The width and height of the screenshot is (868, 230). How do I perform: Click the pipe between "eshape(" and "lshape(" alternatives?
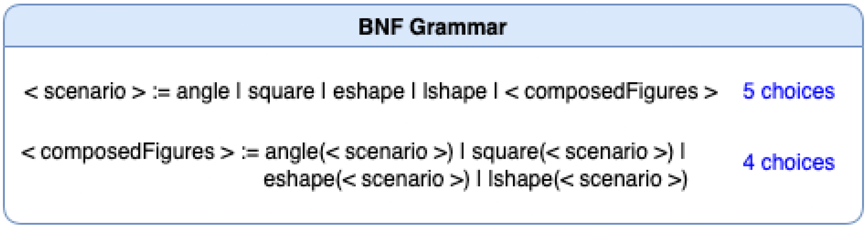click(x=479, y=179)
